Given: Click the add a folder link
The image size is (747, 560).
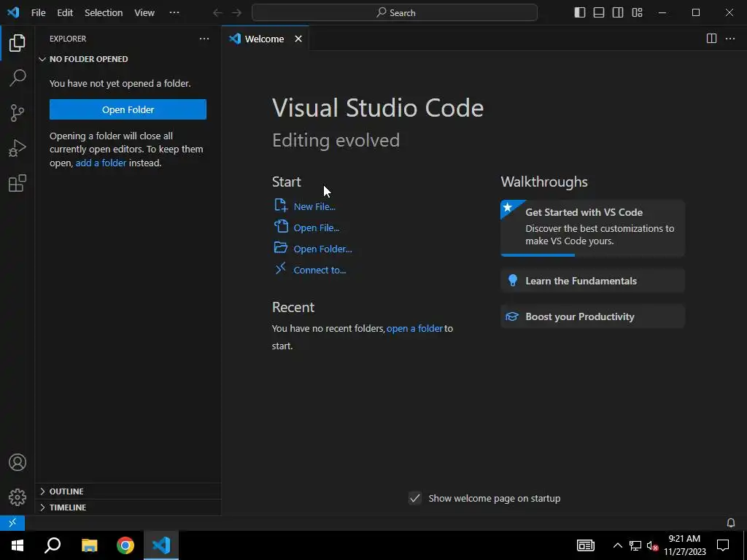Looking at the screenshot, I should coord(101,163).
